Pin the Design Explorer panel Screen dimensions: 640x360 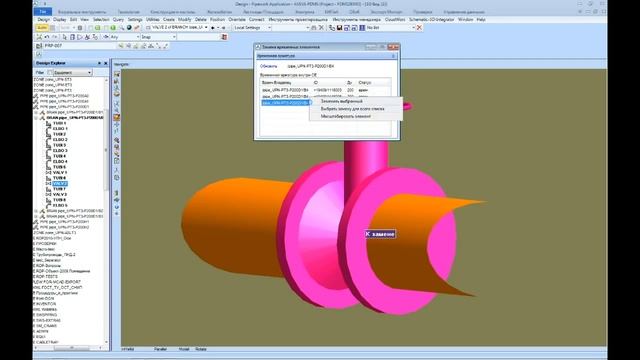(x=99, y=63)
